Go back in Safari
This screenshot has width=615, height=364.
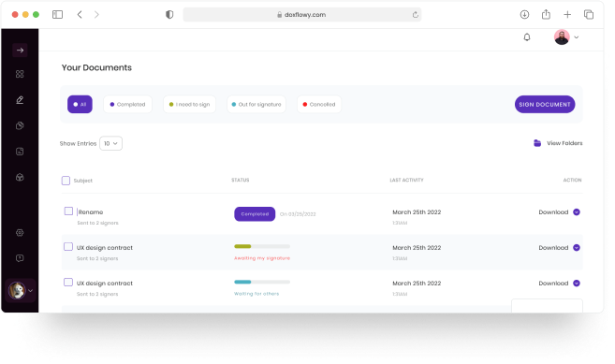(80, 15)
